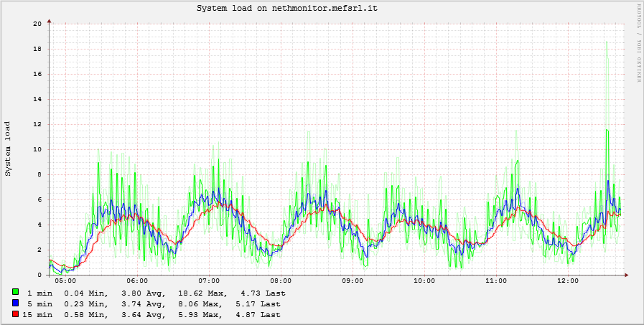This screenshot has width=644, height=325.
Task: Select the 05:00 time axis label
Action: 65,281
